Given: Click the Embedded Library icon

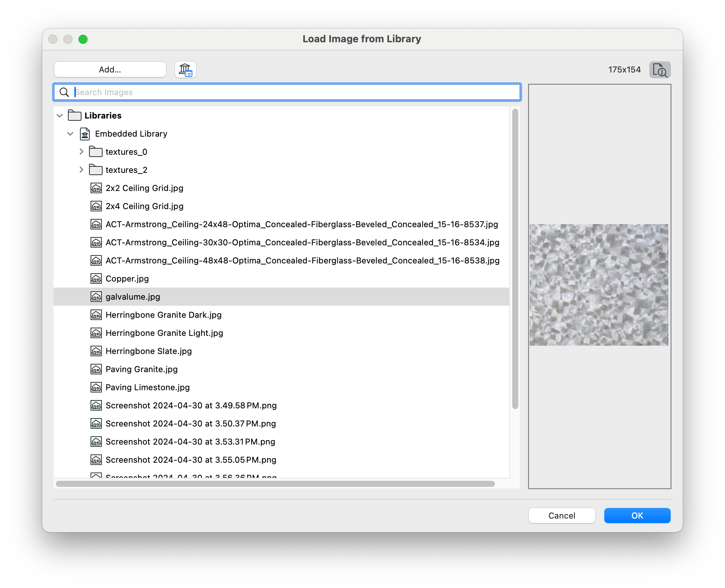Looking at the screenshot, I should tap(85, 134).
